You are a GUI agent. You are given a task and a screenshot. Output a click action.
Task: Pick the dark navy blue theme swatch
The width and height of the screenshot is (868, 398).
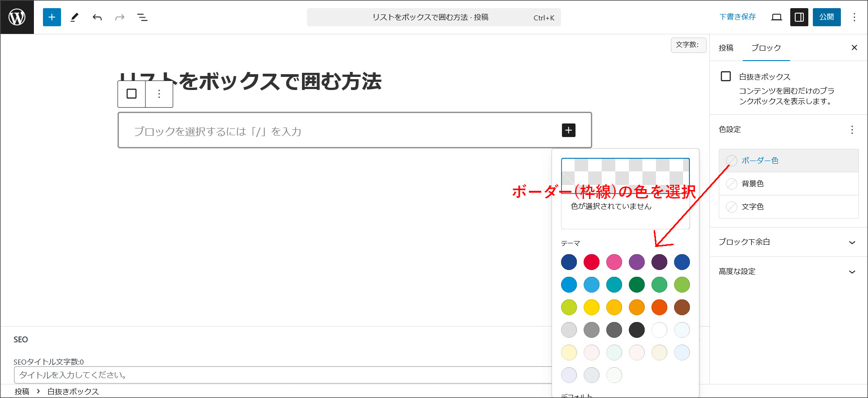569,262
